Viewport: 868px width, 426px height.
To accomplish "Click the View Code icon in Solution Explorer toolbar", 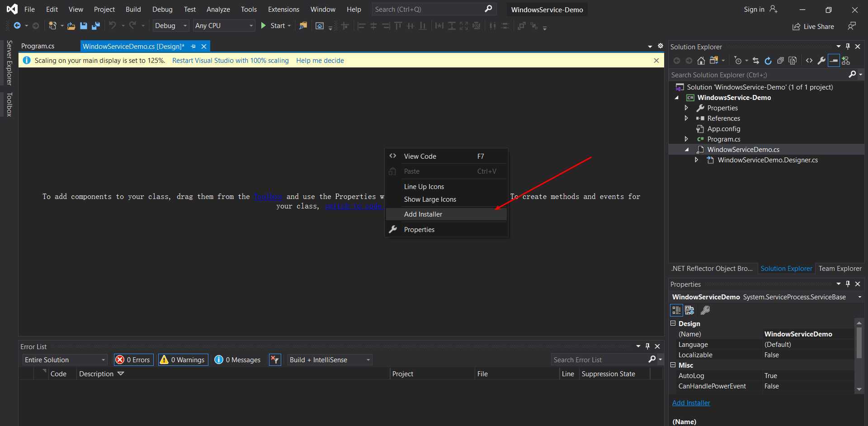I will coord(809,61).
